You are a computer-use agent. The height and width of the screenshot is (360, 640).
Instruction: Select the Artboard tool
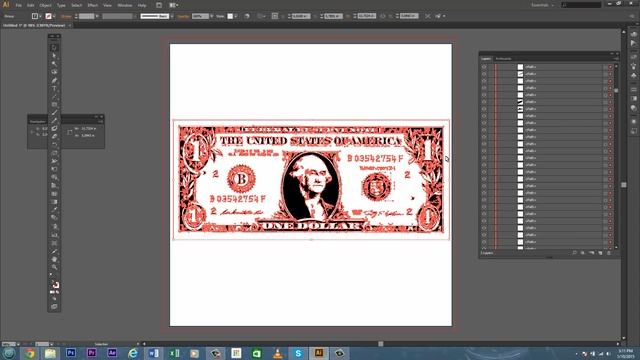54,243
